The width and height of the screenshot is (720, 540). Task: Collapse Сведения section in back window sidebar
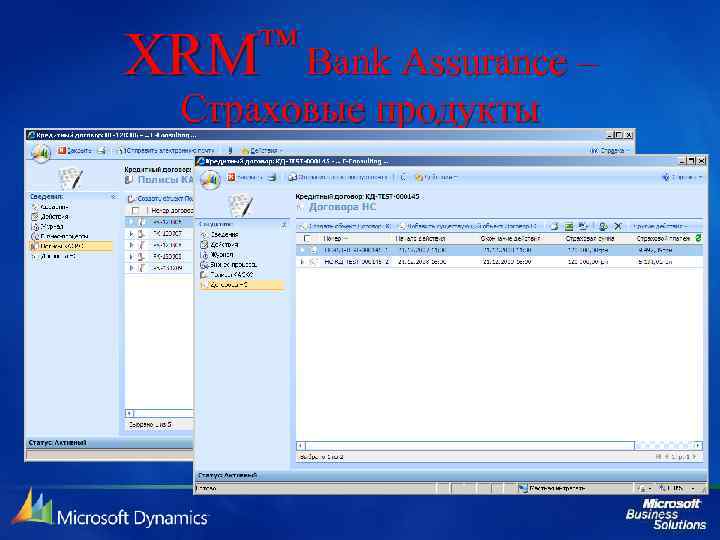113,197
